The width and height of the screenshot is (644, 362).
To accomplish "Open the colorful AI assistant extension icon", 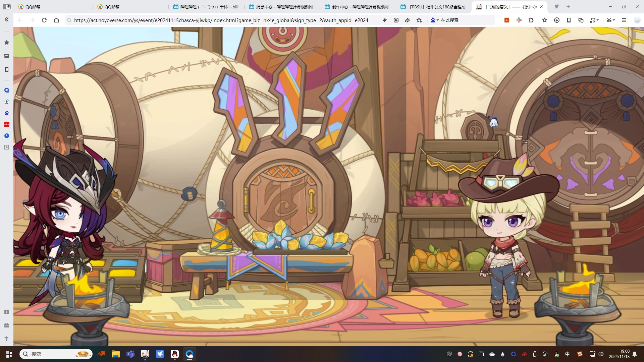I will click(519, 20).
